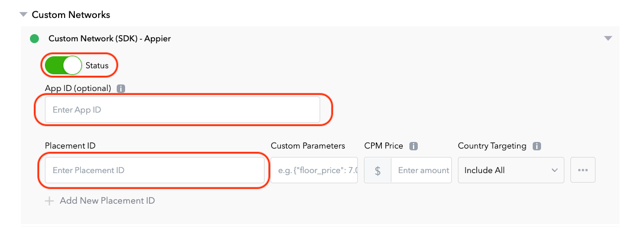
Task: Click the Status label next to switch
Action: click(x=97, y=65)
